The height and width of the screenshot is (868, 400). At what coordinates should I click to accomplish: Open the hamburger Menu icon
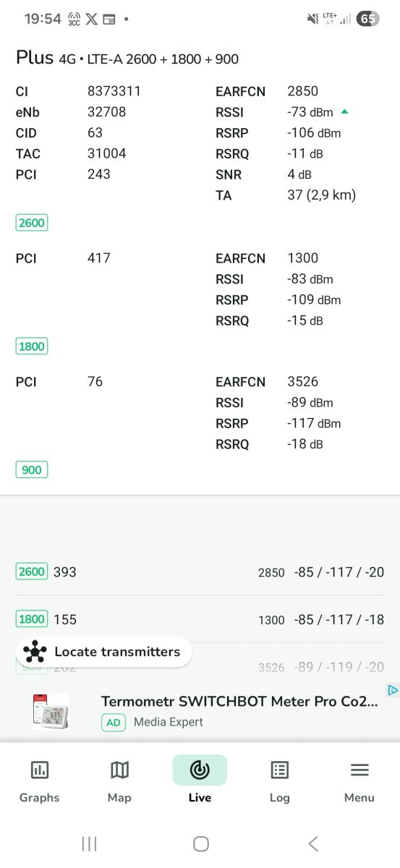click(x=359, y=770)
